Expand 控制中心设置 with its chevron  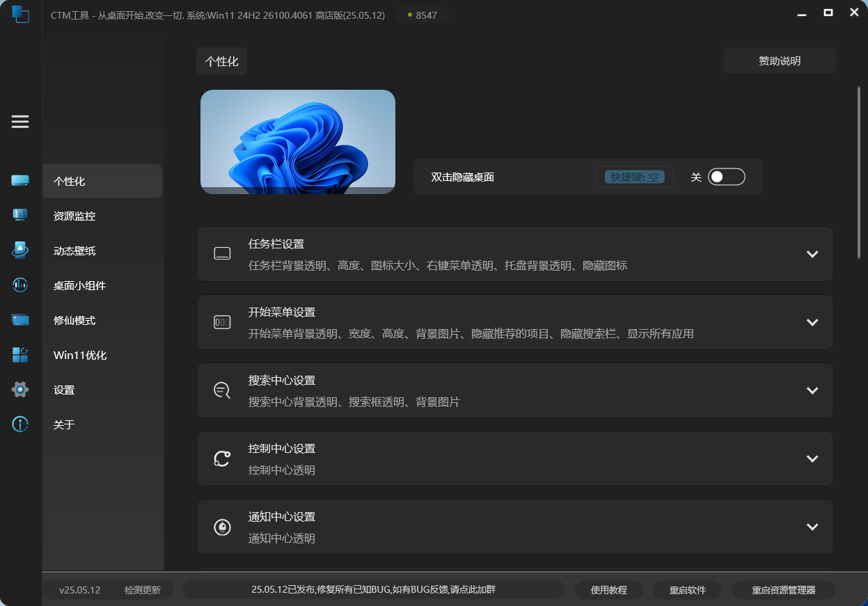coord(812,459)
